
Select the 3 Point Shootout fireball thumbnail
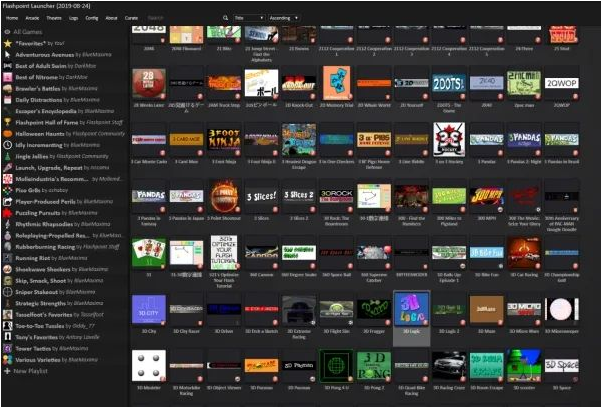click(224, 196)
